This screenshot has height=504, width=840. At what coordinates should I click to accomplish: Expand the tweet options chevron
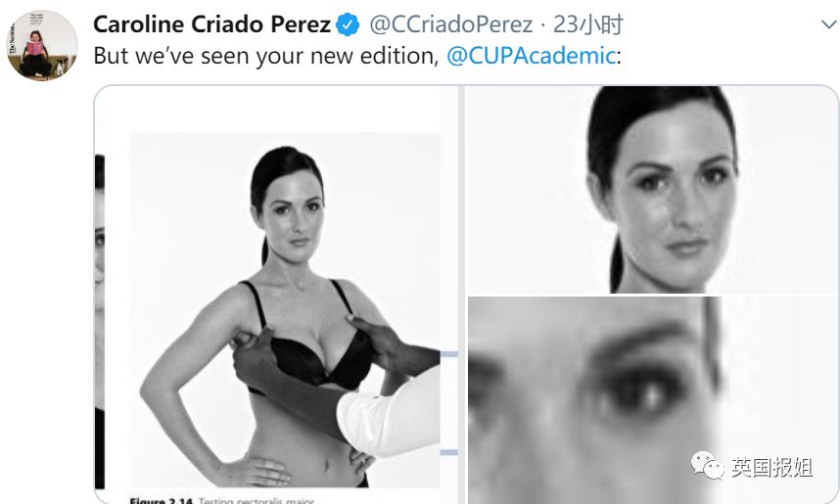click(829, 24)
